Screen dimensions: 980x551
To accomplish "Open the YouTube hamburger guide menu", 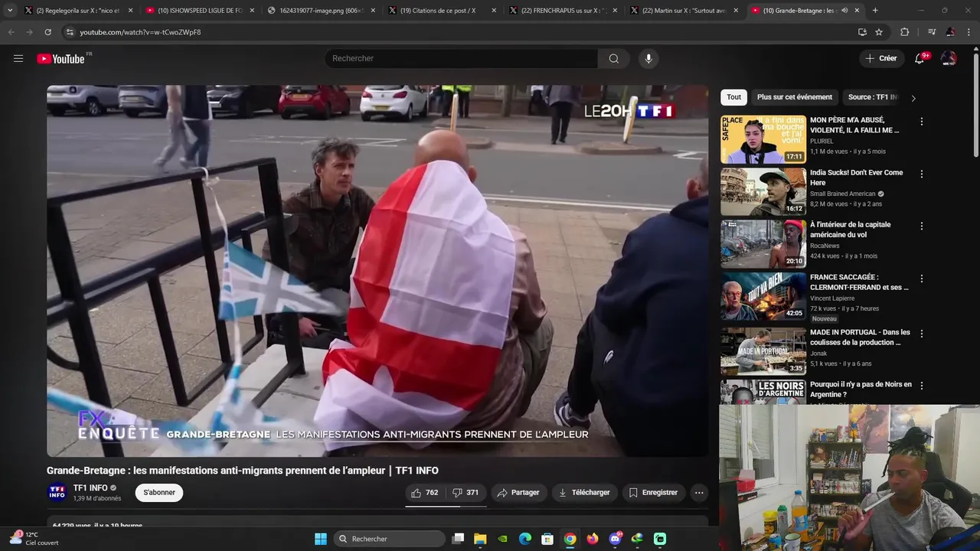I will (x=18, y=58).
